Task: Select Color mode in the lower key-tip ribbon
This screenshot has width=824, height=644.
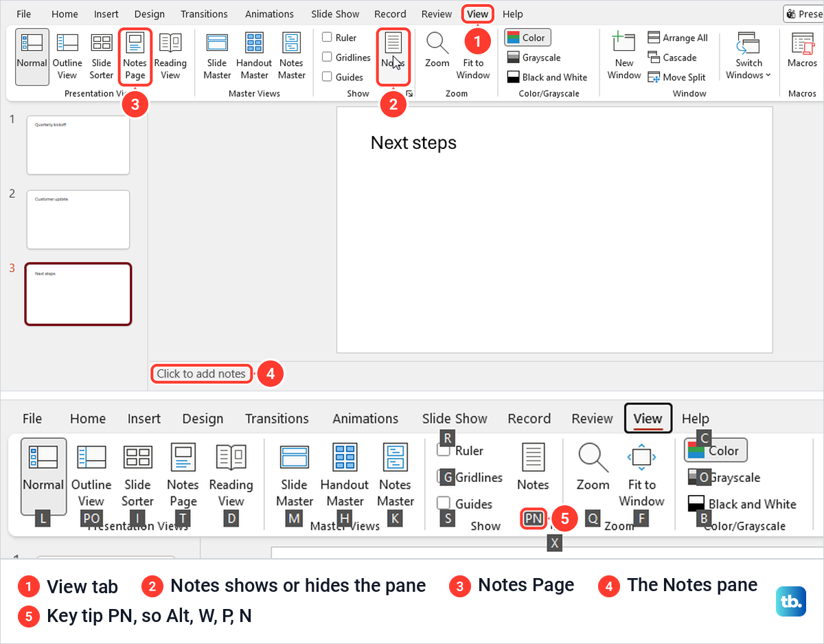Action: pos(716,450)
